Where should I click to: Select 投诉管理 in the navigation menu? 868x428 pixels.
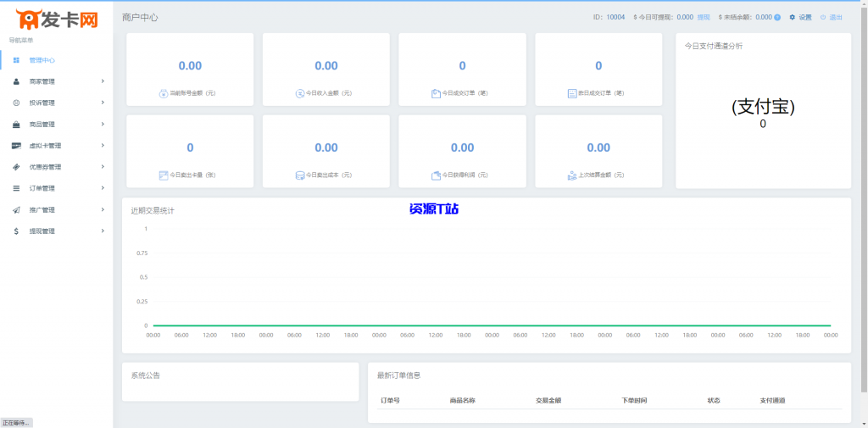point(42,103)
